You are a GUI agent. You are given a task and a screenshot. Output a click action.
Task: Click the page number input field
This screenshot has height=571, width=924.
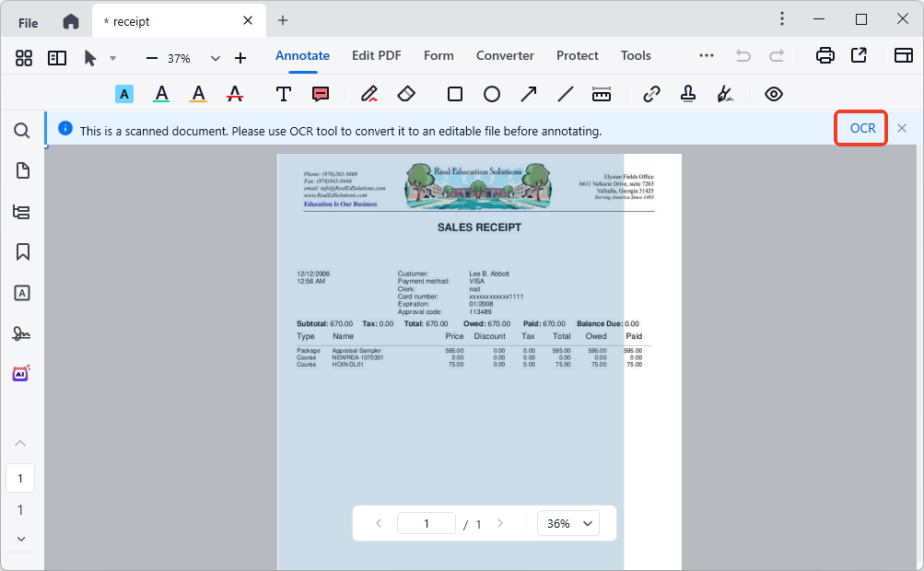[x=426, y=523]
